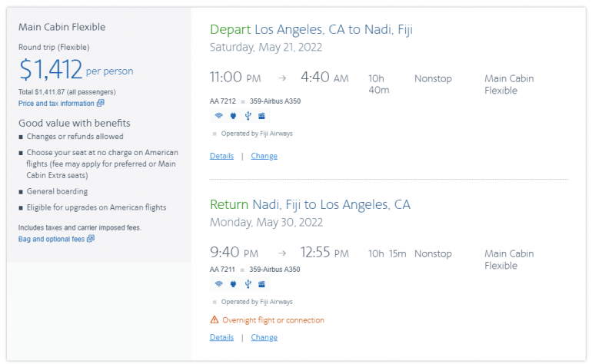The width and height of the screenshot is (592, 364).
Task: Click the Wi-Fi icon on return flight
Action: 218,284
